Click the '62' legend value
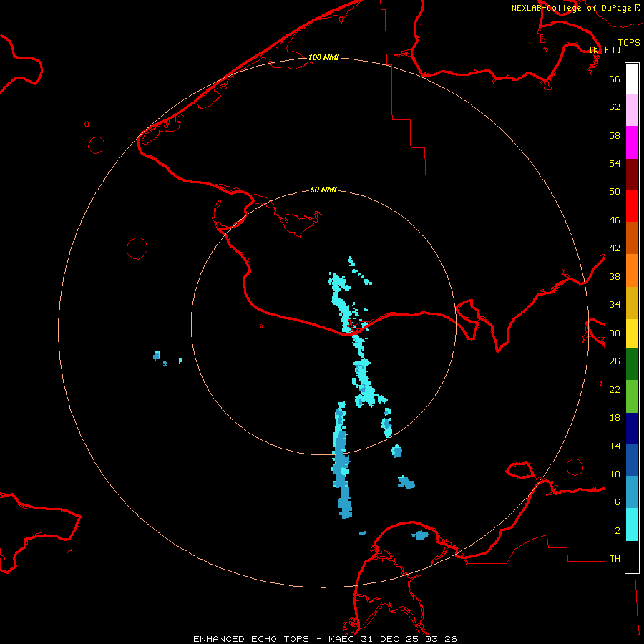The height and width of the screenshot is (644, 644). [x=615, y=107]
